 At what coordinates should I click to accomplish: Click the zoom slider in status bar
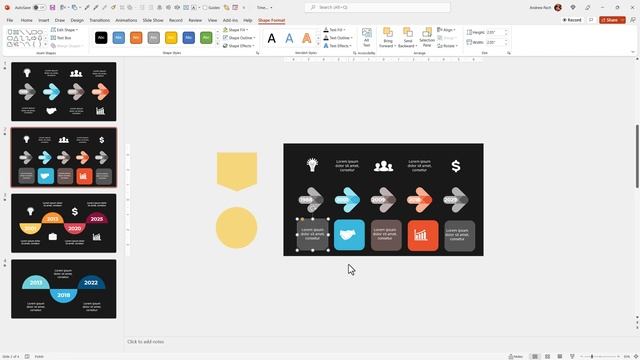pos(599,356)
